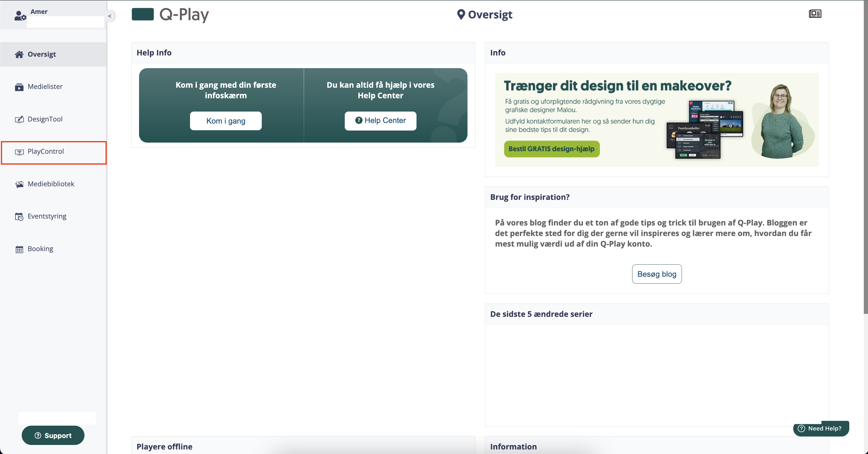Click the Amer username text
Image resolution: width=868 pixels, height=454 pixels.
click(x=39, y=11)
